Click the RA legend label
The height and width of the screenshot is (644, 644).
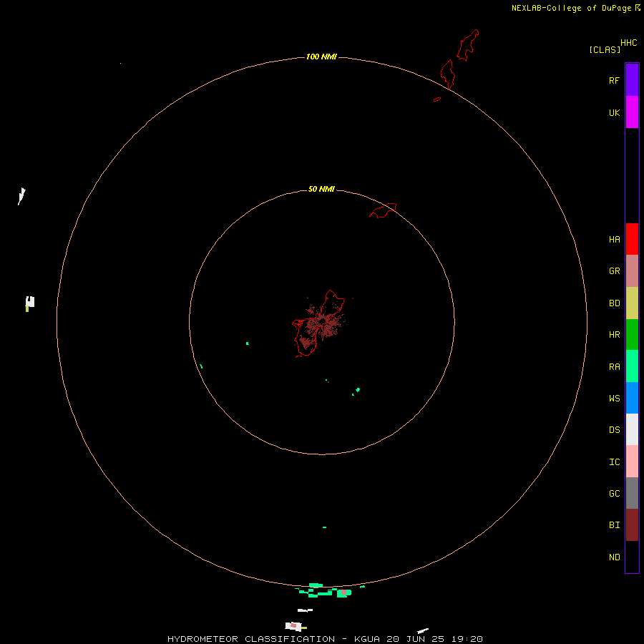click(x=614, y=367)
